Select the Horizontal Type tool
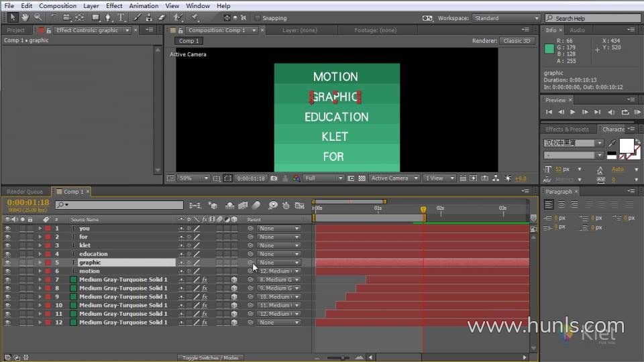Image resolution: width=644 pixels, height=362 pixels. [x=121, y=17]
